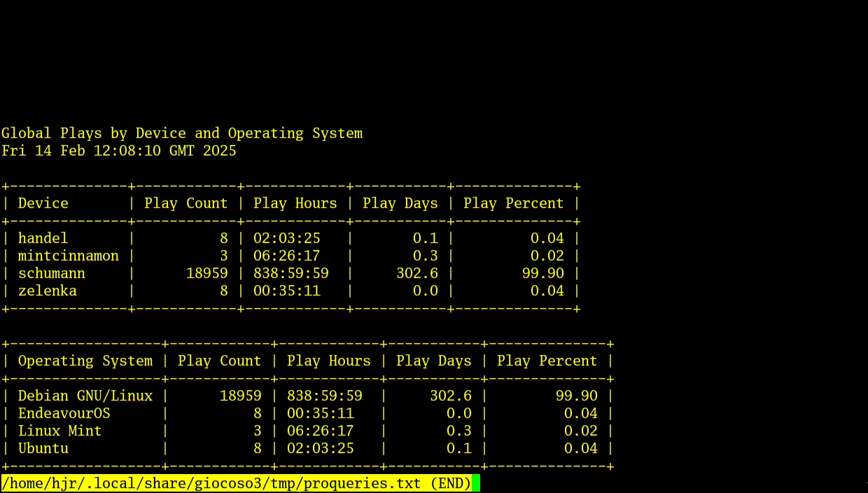This screenshot has height=493, width=868.
Task: Click the 'Operating System' column header
Action: [x=85, y=361]
